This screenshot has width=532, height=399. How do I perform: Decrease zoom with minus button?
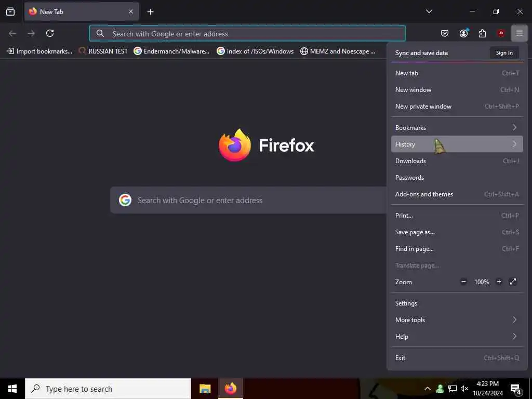pyautogui.click(x=463, y=282)
